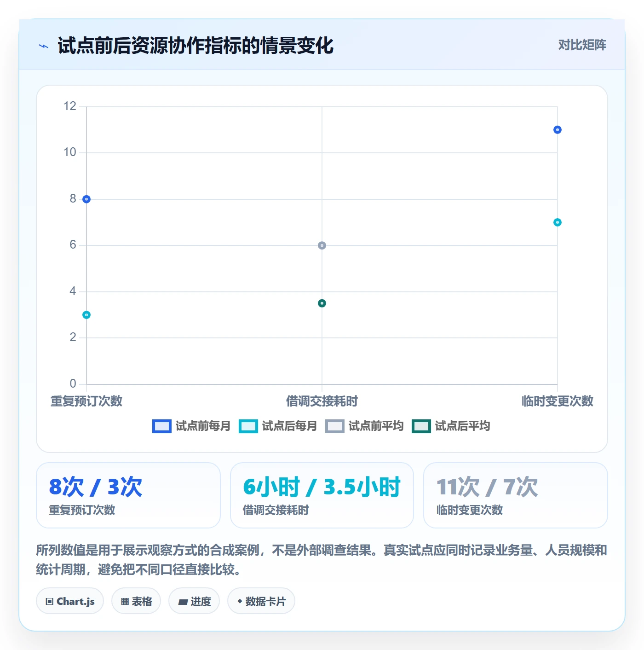
Task: Toggle the 试点前每月 legend swatch
Action: (162, 426)
